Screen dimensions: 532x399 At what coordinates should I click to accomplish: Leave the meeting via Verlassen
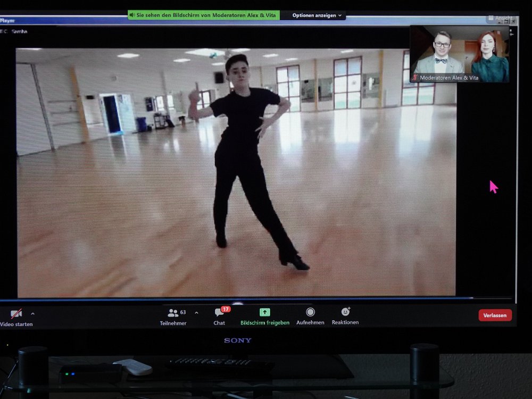[495, 315]
